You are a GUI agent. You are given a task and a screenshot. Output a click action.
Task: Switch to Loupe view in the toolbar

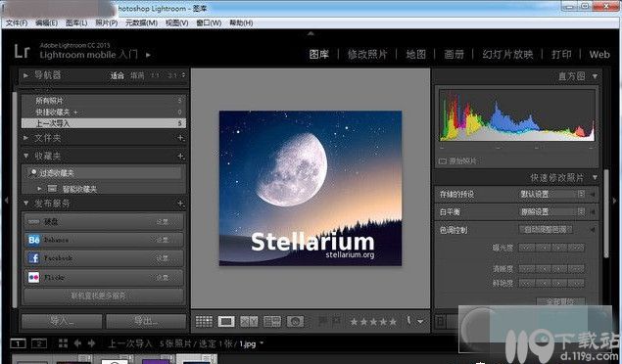[226, 321]
